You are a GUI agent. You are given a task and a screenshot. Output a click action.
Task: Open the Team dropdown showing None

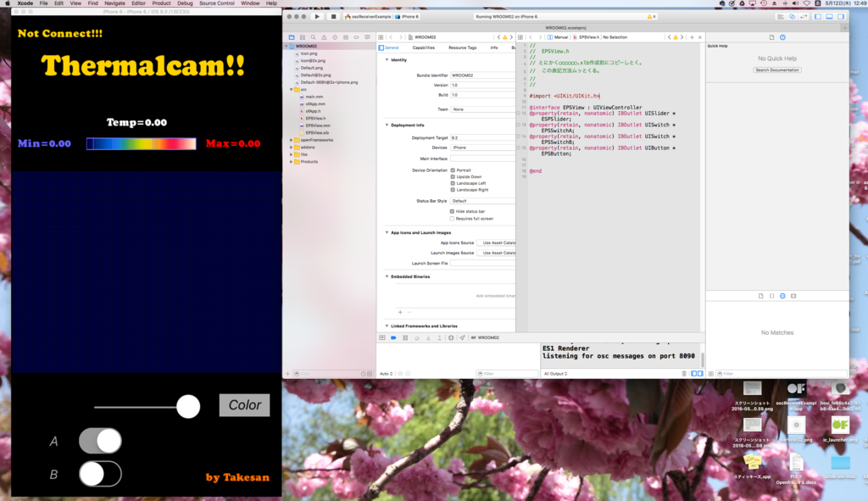pyautogui.click(x=482, y=109)
